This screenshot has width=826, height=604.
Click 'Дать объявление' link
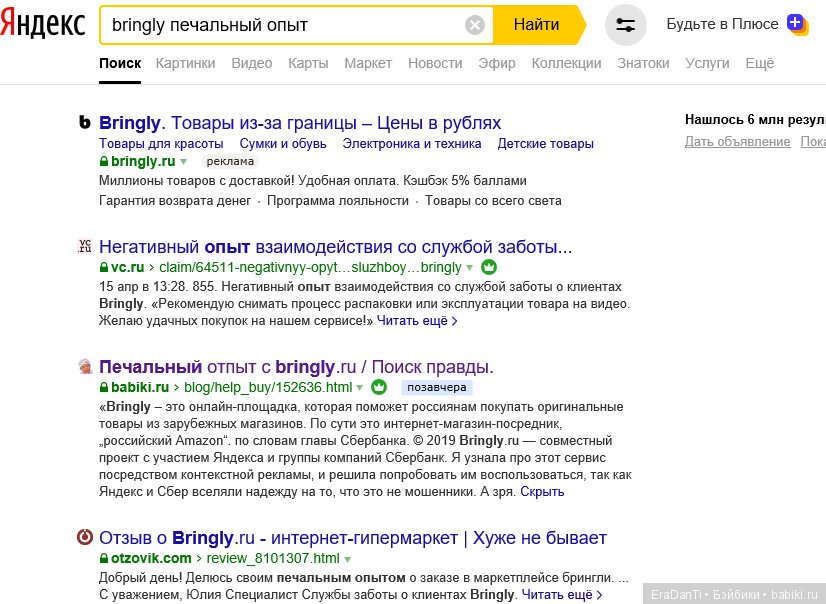pyautogui.click(x=737, y=142)
